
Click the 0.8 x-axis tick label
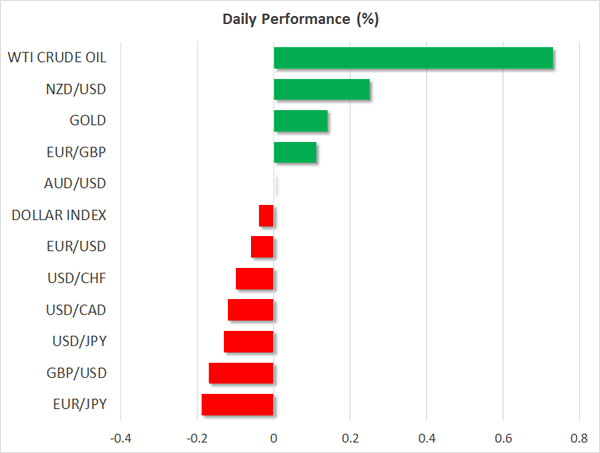coord(578,438)
